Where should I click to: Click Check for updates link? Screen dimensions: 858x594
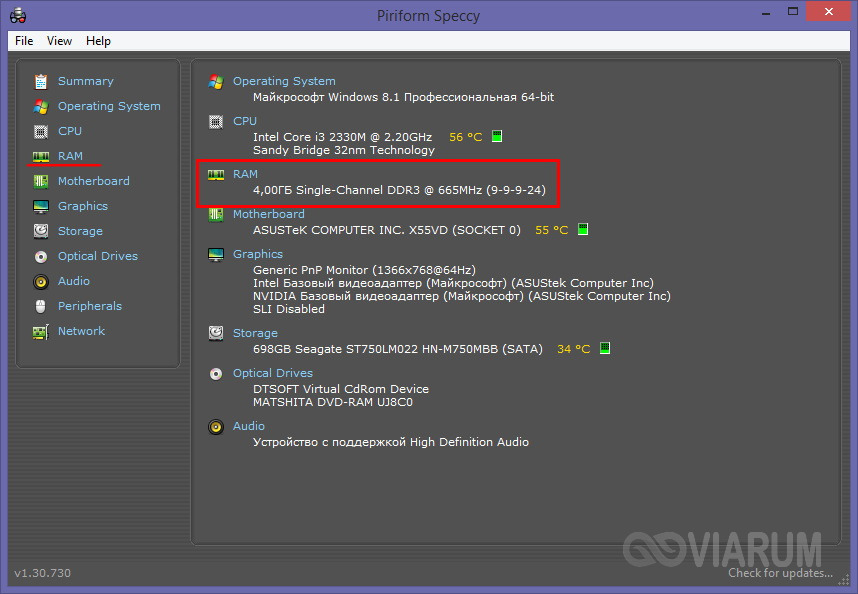pos(780,573)
